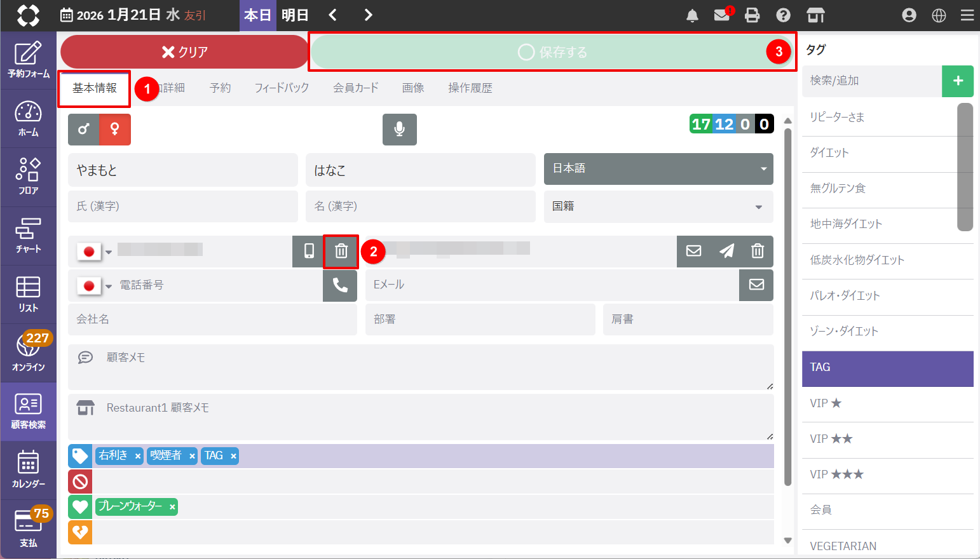Click the store icon in header
The height and width of the screenshot is (559, 980).
[x=815, y=15]
